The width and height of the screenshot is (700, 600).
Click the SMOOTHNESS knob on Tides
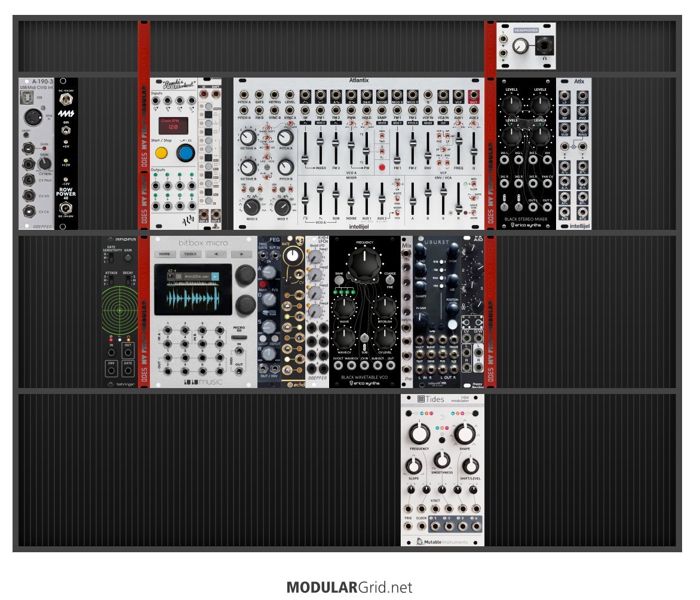point(442,460)
